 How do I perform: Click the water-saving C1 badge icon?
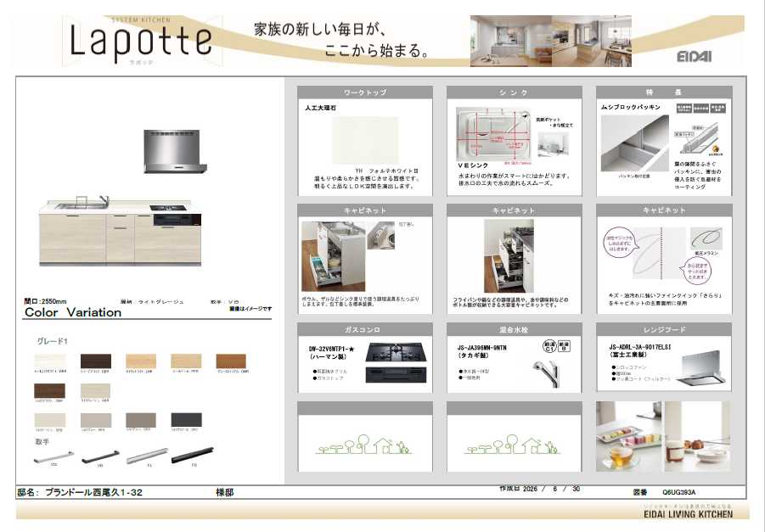coord(549,346)
